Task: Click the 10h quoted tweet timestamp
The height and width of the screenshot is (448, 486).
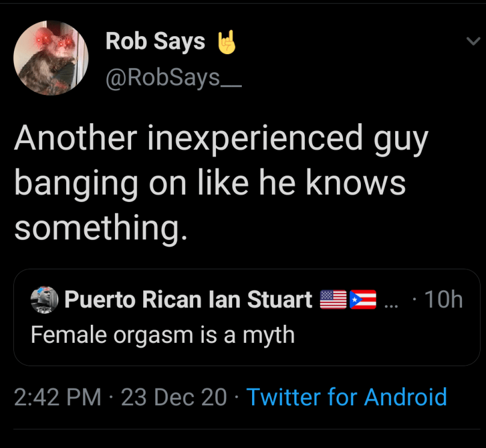Action: click(443, 299)
